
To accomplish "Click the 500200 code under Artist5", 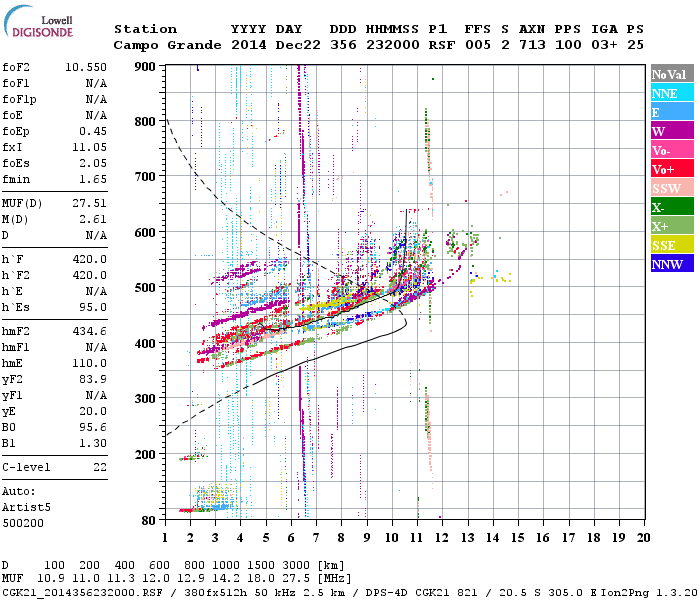I will [23, 523].
